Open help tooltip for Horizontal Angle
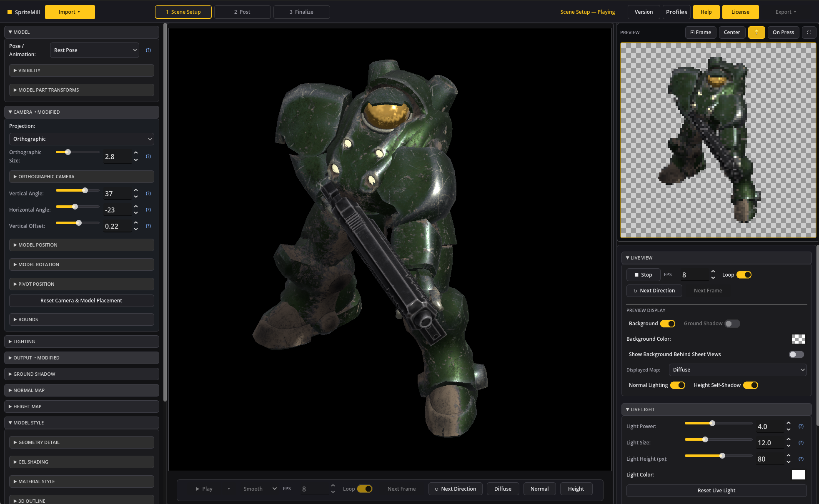Screen dimensions: 819x504 click(x=148, y=210)
